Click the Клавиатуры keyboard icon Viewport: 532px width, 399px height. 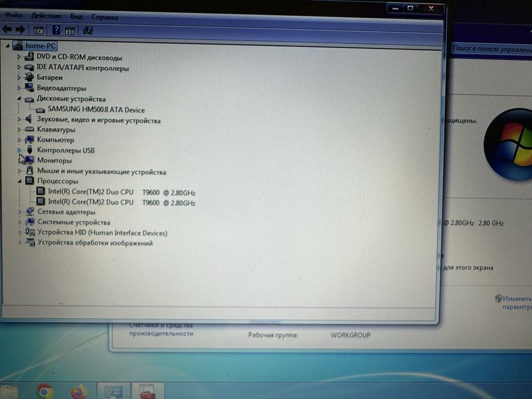(x=30, y=129)
